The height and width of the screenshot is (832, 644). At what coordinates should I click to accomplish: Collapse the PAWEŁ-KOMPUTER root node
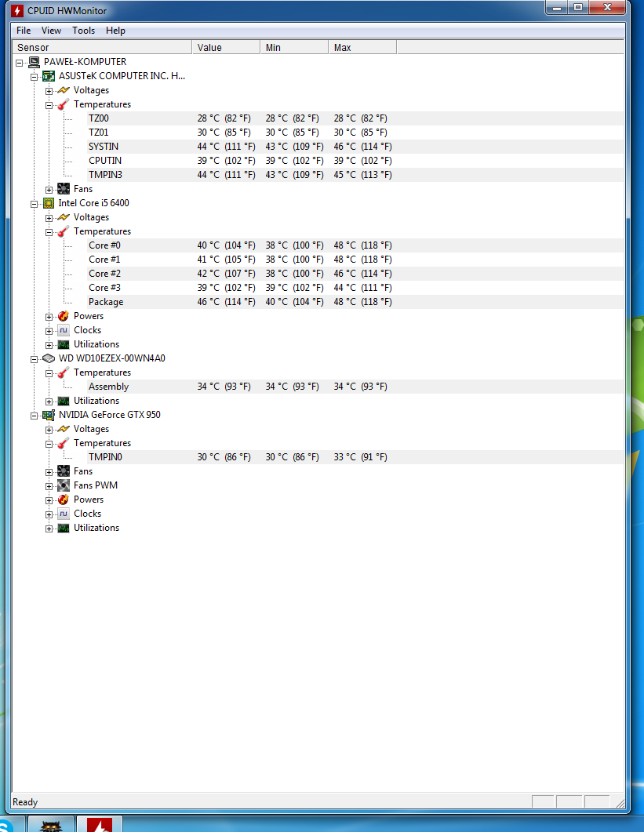click(x=19, y=63)
